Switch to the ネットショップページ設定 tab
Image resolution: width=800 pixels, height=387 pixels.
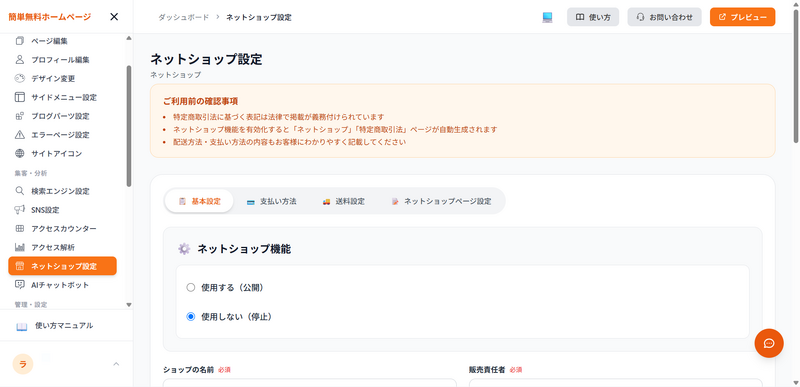tap(441, 201)
